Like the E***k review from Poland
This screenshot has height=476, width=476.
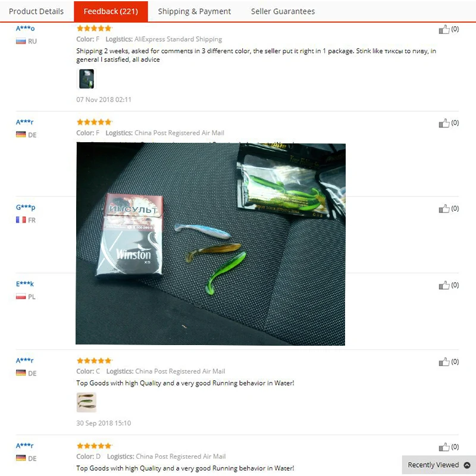444,285
